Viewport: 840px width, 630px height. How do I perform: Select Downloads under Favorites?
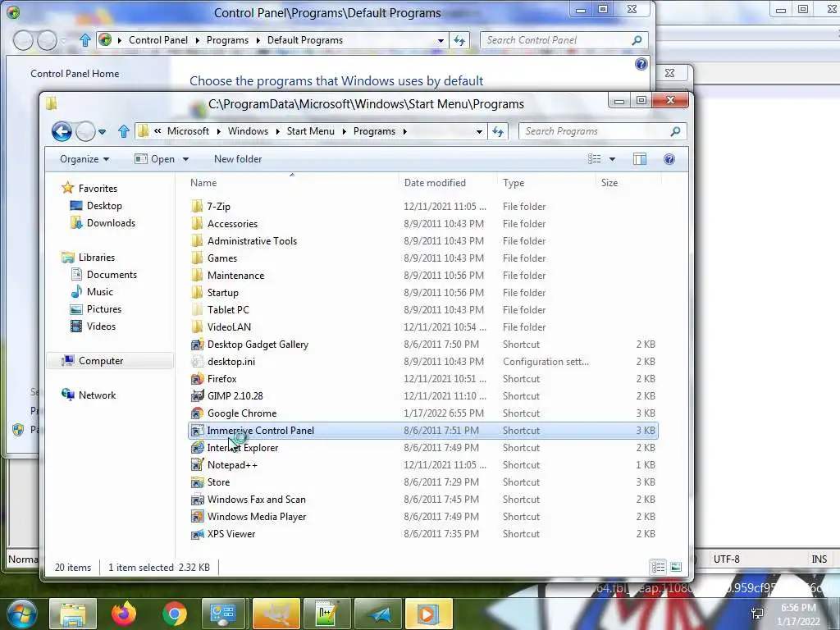(111, 223)
